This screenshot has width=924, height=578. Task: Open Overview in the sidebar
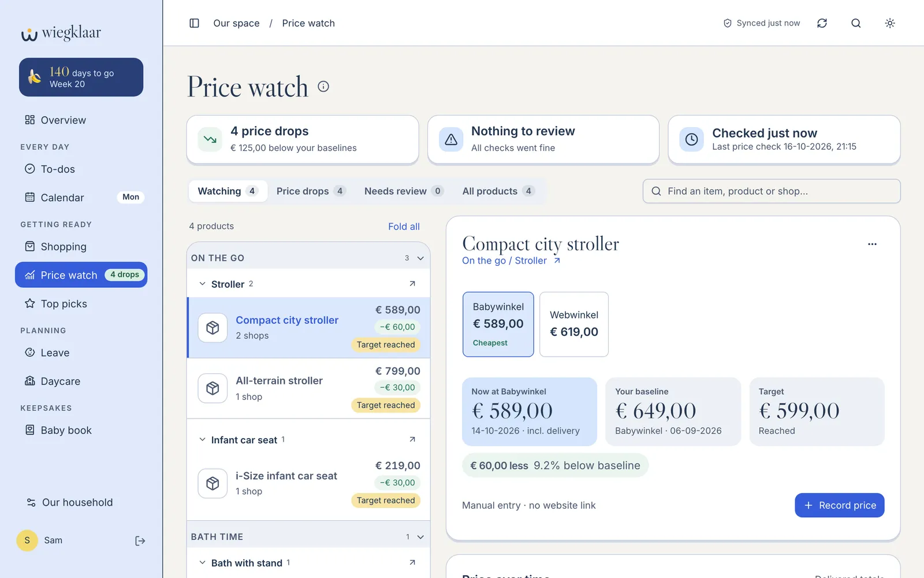tap(81, 120)
